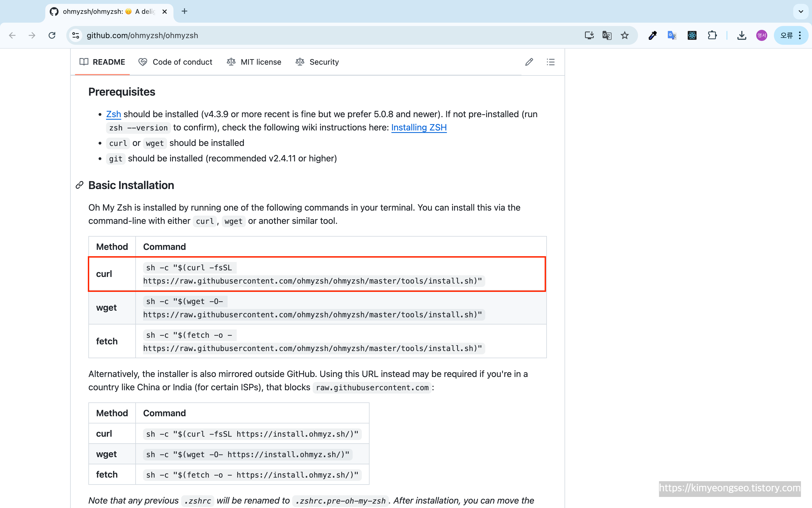Screen dimensions: 812x508
Task: Click the 'zsh --version' inline code
Action: [138, 128]
